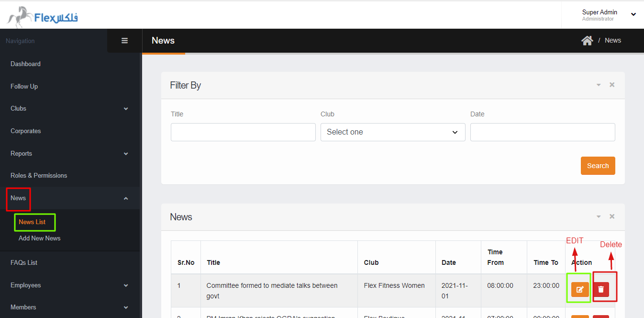The height and width of the screenshot is (318, 644).
Task: Collapse the Filter By panel
Action: tap(598, 85)
